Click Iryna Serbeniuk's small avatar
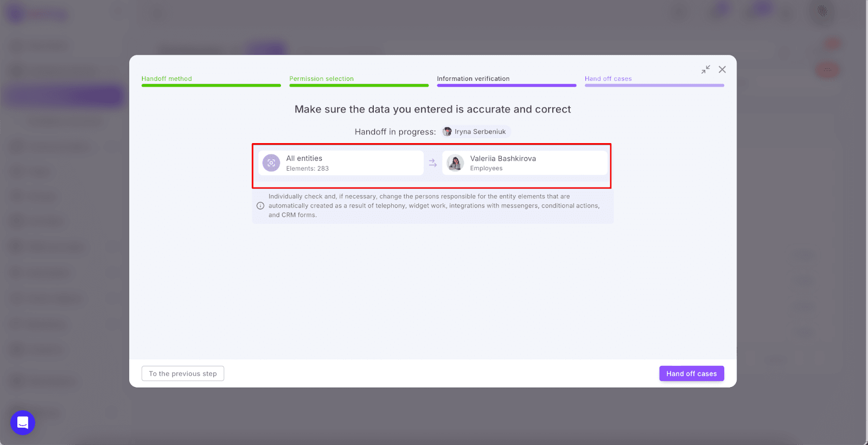Screen dimensions: 868x445 point(447,132)
